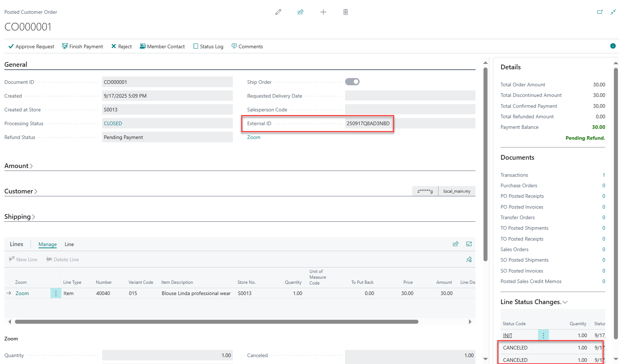Open row options menu for item 40040
Image resolution: width=619 pixels, height=364 pixels.
pos(56,293)
